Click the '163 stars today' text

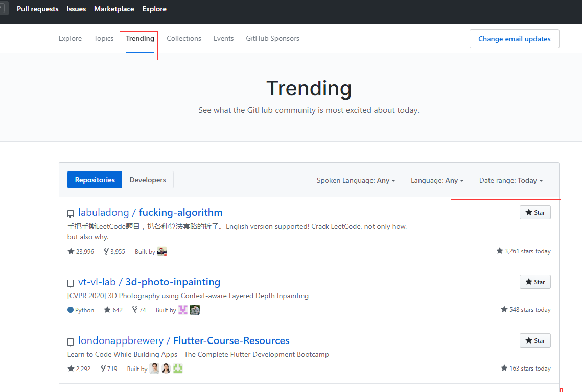point(526,368)
